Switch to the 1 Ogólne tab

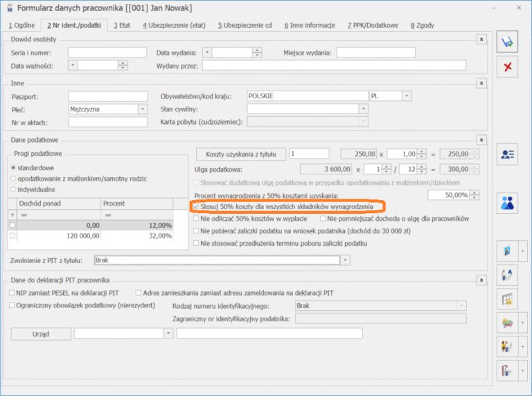[21, 25]
